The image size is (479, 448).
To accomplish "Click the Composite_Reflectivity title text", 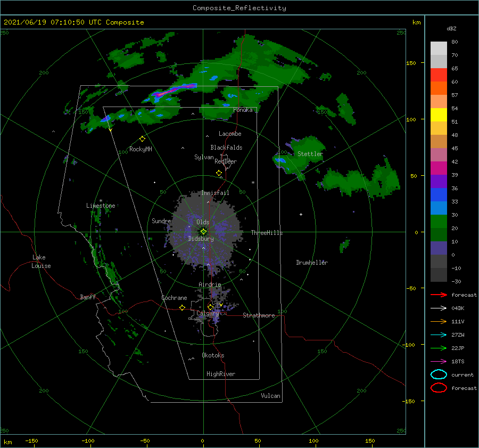I will pos(240,8).
